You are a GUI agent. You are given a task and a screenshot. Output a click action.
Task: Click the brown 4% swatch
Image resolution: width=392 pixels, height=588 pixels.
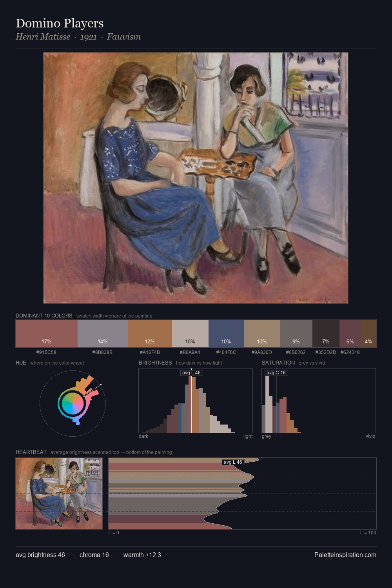(369, 334)
